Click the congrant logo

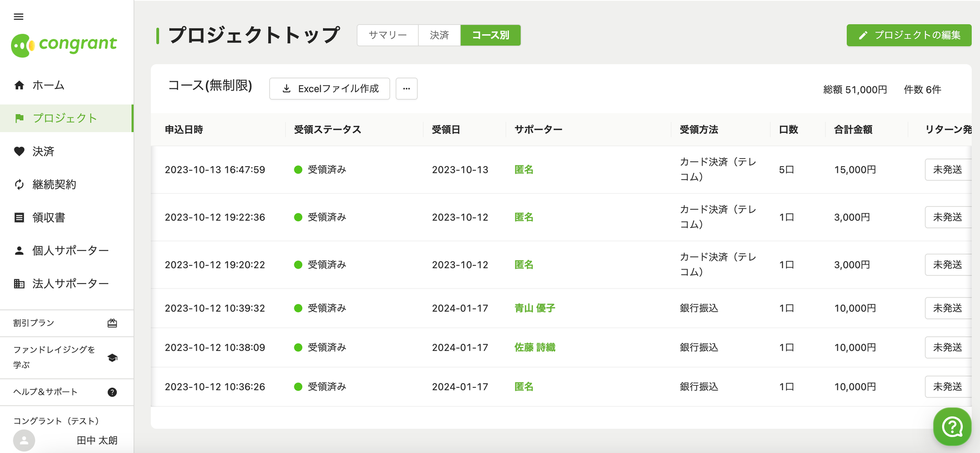(x=64, y=45)
